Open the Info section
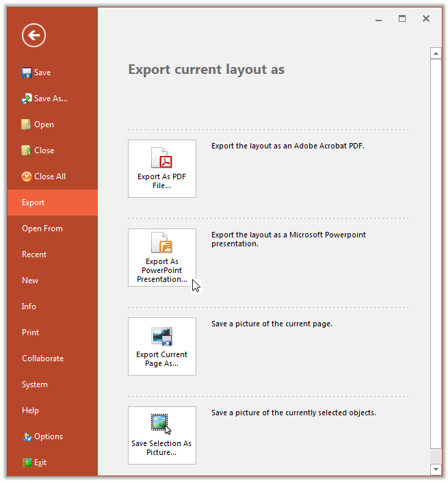Image resolution: width=448 pixels, height=483 pixels. [x=29, y=306]
